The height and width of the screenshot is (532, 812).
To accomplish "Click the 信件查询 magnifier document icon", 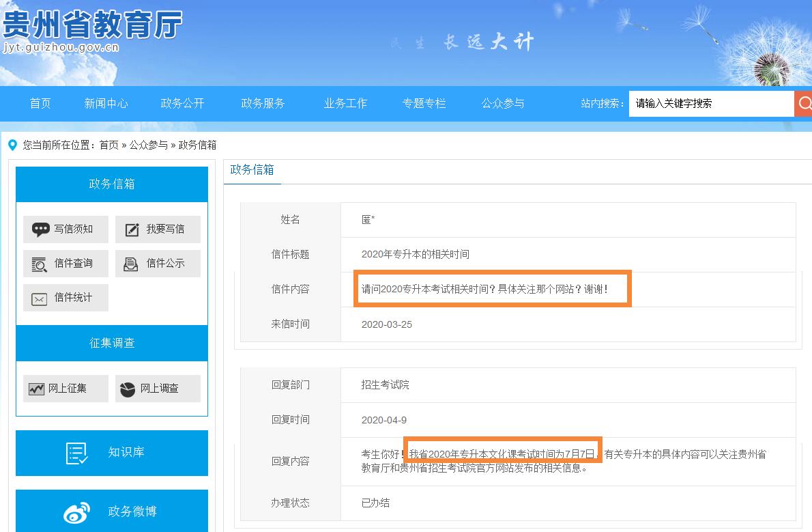I will click(40, 264).
